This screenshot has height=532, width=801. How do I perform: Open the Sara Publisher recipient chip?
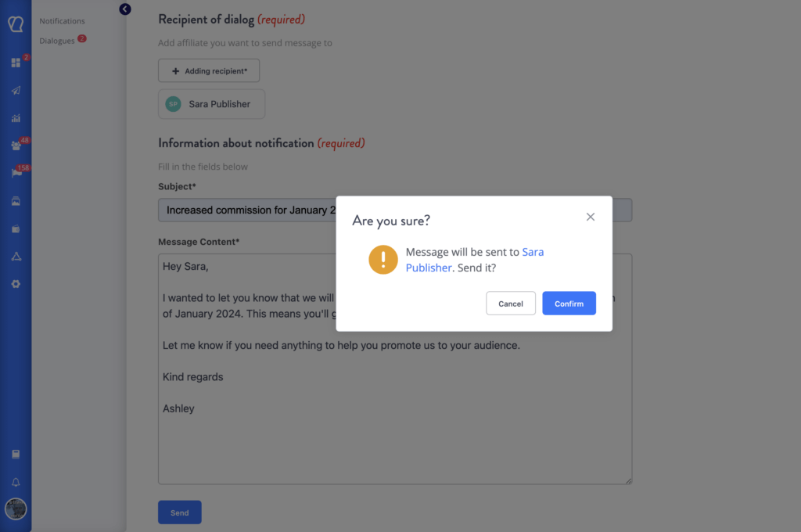211,103
